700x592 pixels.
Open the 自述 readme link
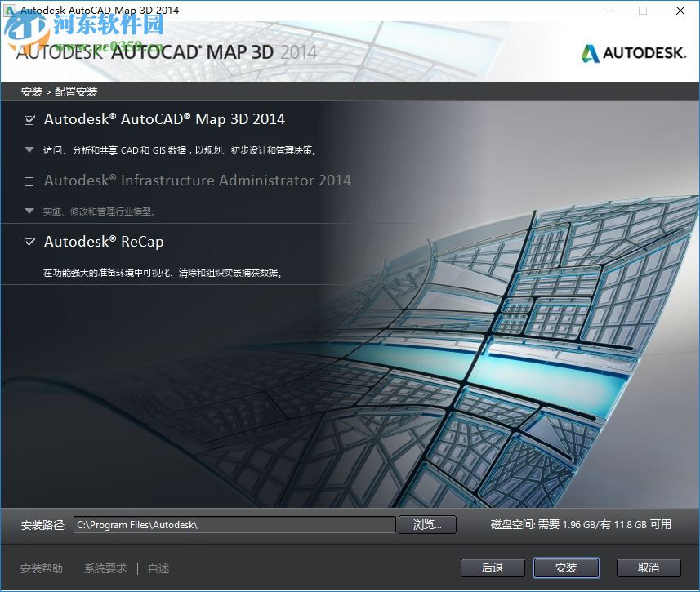(x=158, y=568)
